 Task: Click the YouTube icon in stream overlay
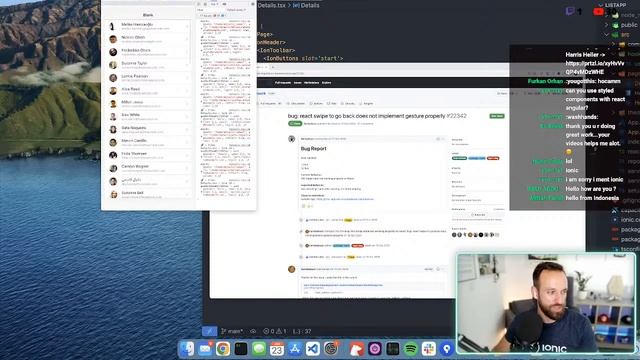[598, 11]
